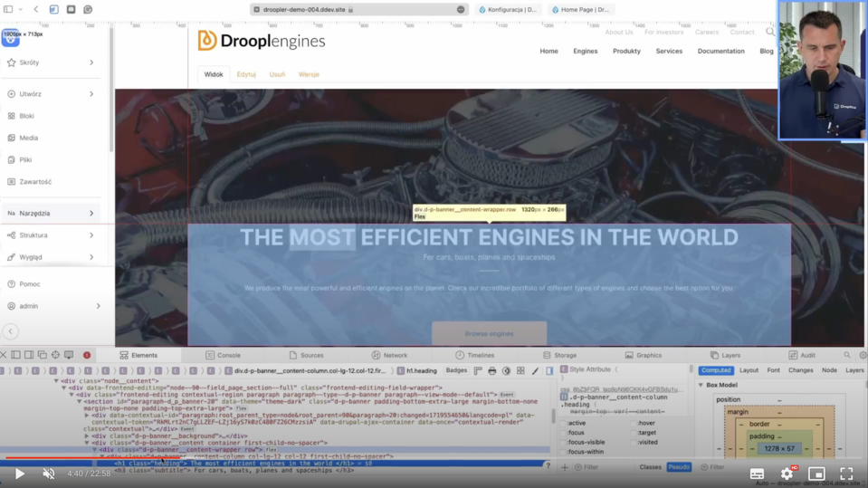This screenshot has height=488, width=868.
Task: Open the Graphics inspector tab
Action: point(644,355)
